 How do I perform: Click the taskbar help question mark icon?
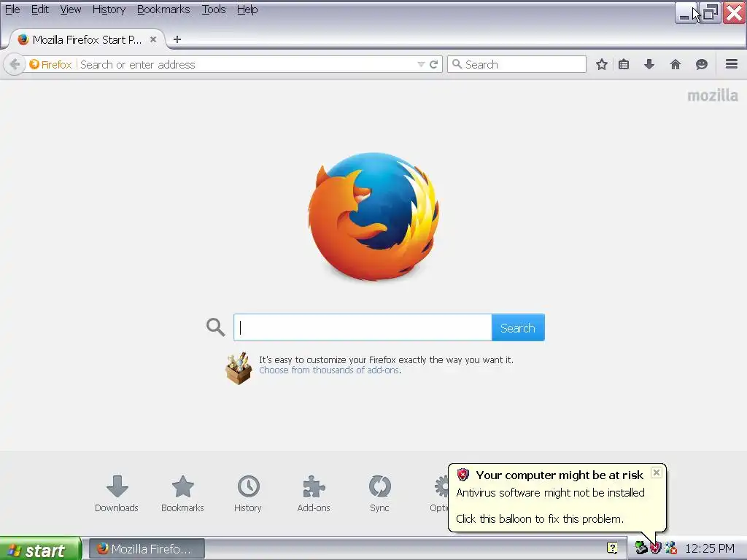(612, 548)
